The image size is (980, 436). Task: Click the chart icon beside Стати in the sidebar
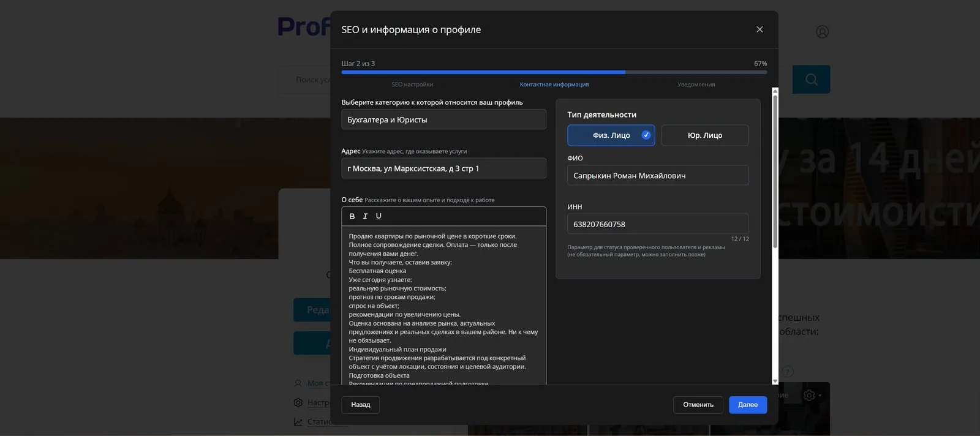click(298, 422)
